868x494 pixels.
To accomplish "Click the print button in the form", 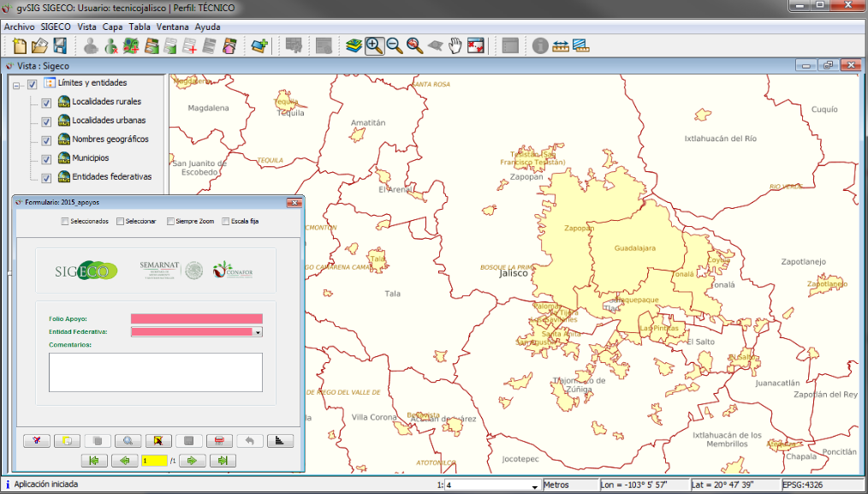I will [219, 441].
